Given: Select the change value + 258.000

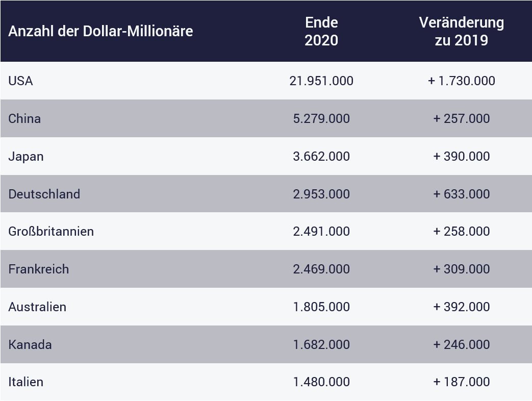Looking at the screenshot, I should (461, 231).
